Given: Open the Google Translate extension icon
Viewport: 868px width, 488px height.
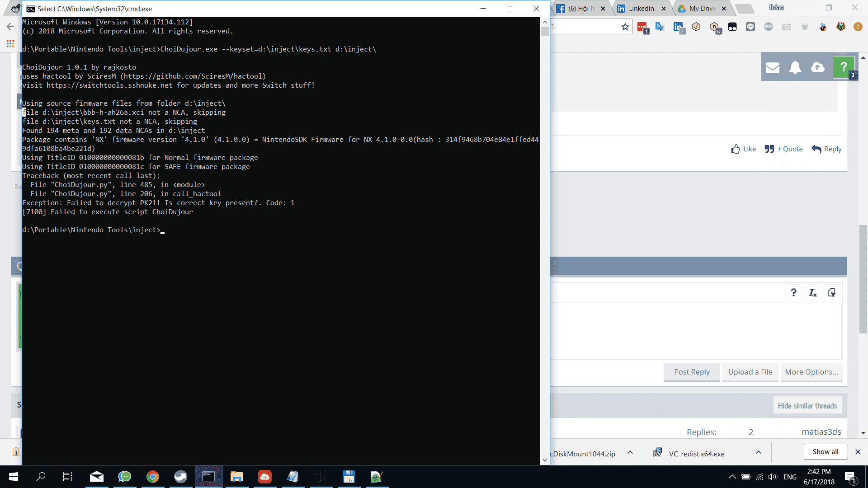Looking at the screenshot, I should pyautogui.click(x=660, y=27).
